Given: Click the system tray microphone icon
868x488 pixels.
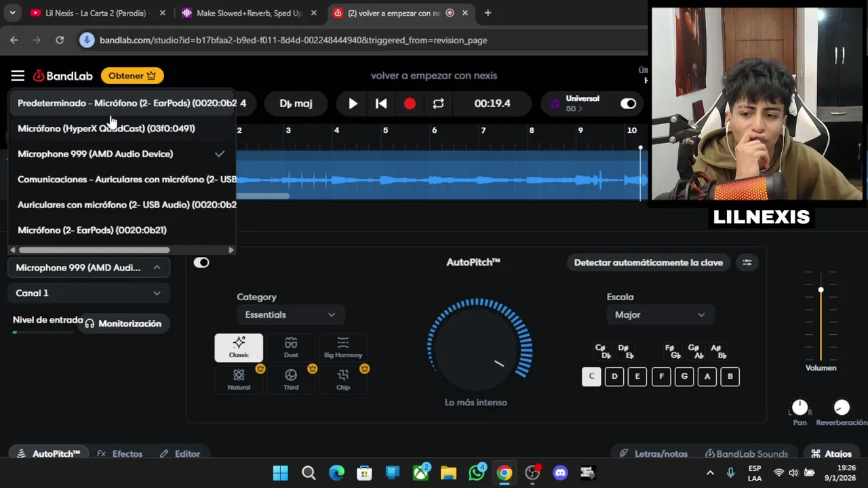Looking at the screenshot, I should [730, 472].
